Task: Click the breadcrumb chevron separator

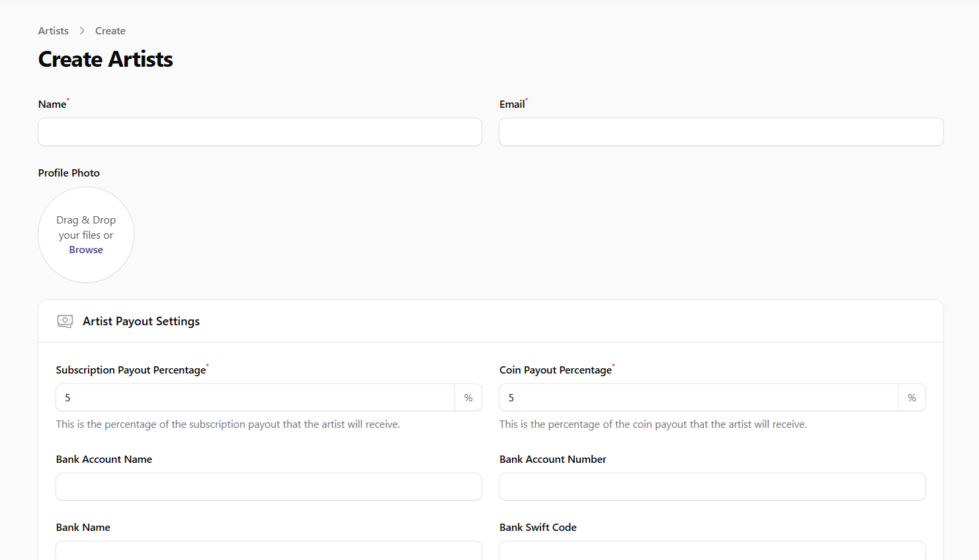Action: tap(82, 31)
